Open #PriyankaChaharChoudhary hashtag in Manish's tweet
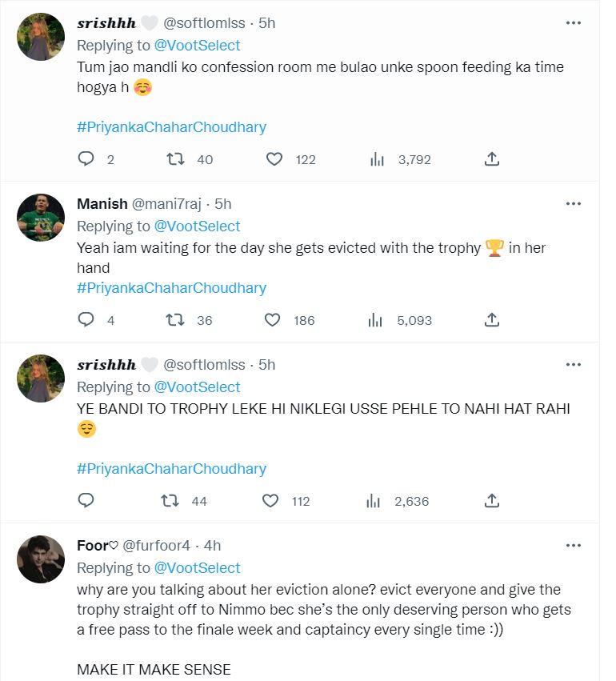The height and width of the screenshot is (681, 616). pyautogui.click(x=171, y=288)
